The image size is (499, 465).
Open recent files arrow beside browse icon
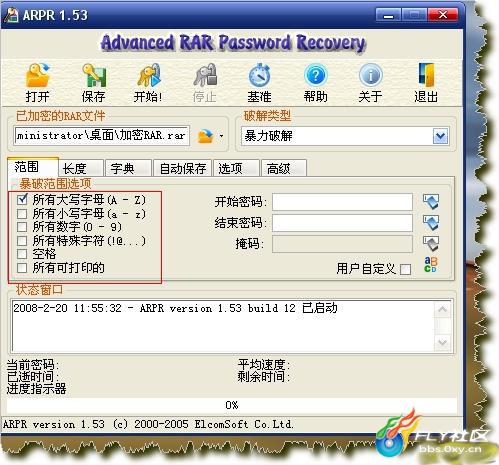click(221, 136)
